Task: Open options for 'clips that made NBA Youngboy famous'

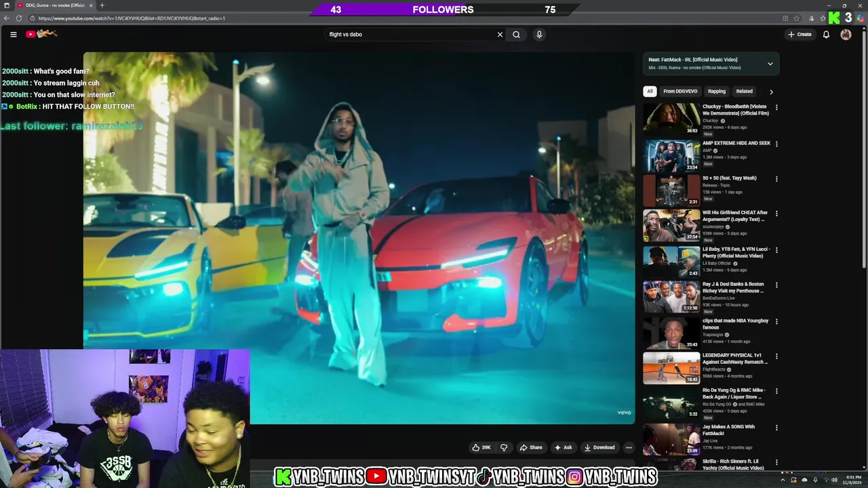Action: coord(776,321)
